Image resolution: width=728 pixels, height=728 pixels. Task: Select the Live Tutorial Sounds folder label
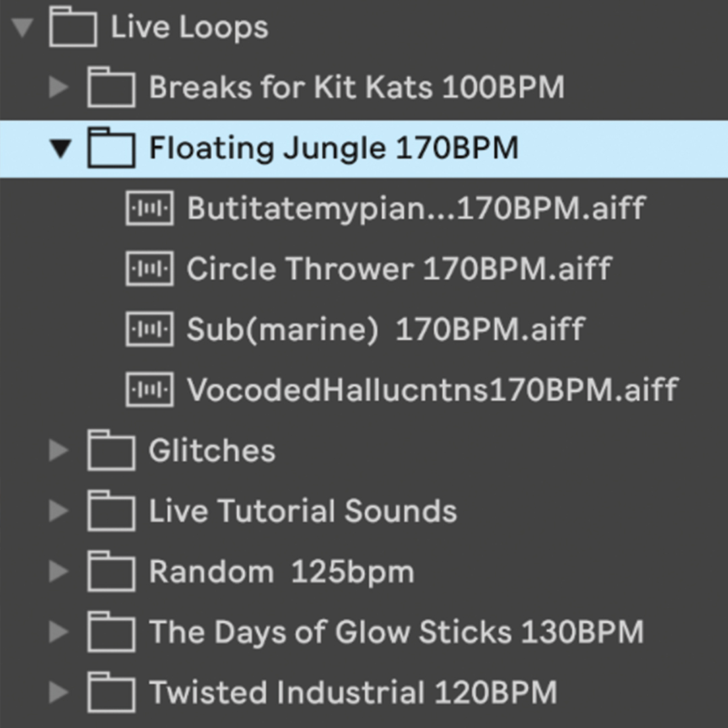(x=303, y=510)
